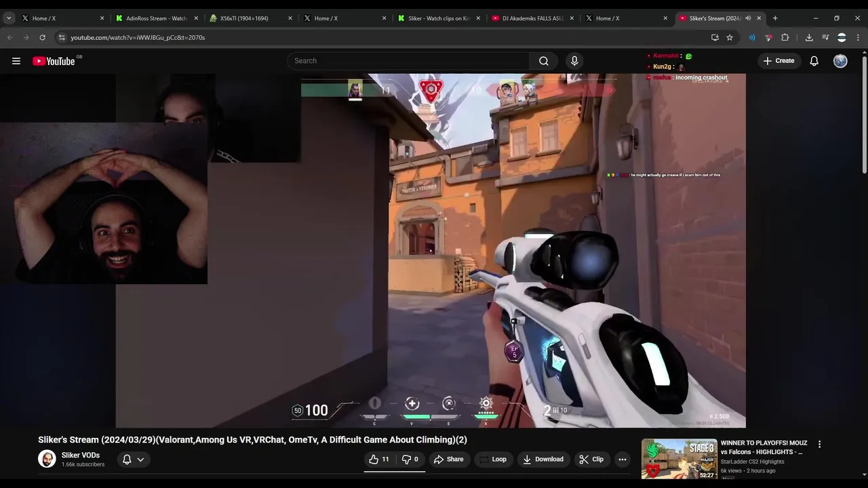
Task: Go forward in the browser
Action: pyautogui.click(x=26, y=37)
